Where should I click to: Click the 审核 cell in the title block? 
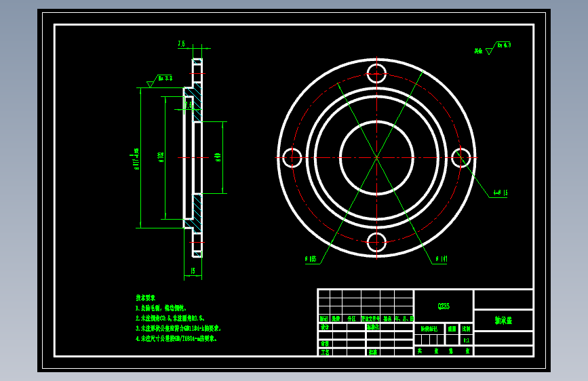coord(325,344)
